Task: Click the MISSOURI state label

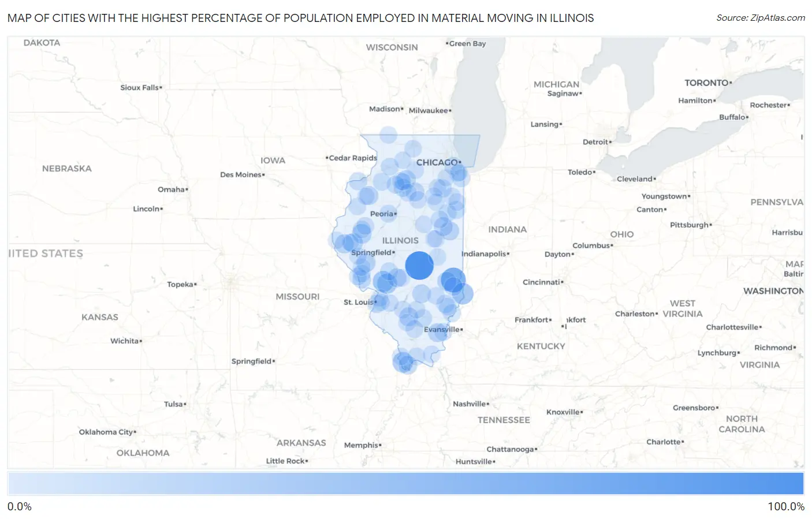Action: 297,297
